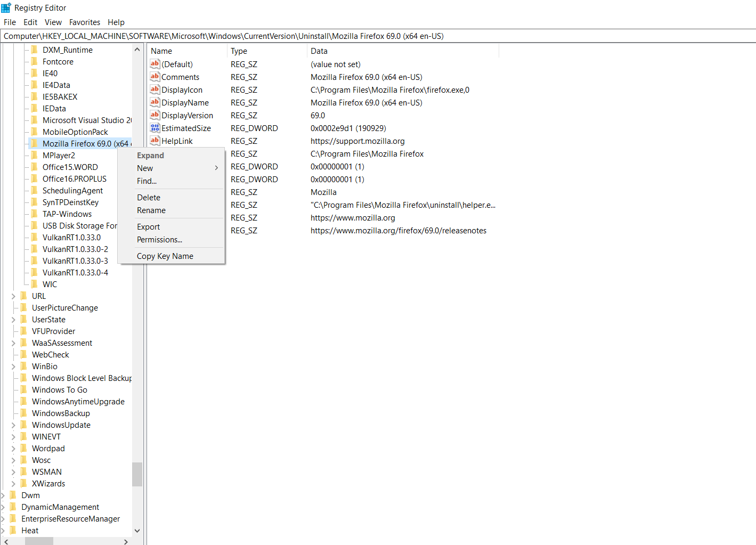Click the folder icon of Heat key
The image size is (756, 545).
click(13, 530)
